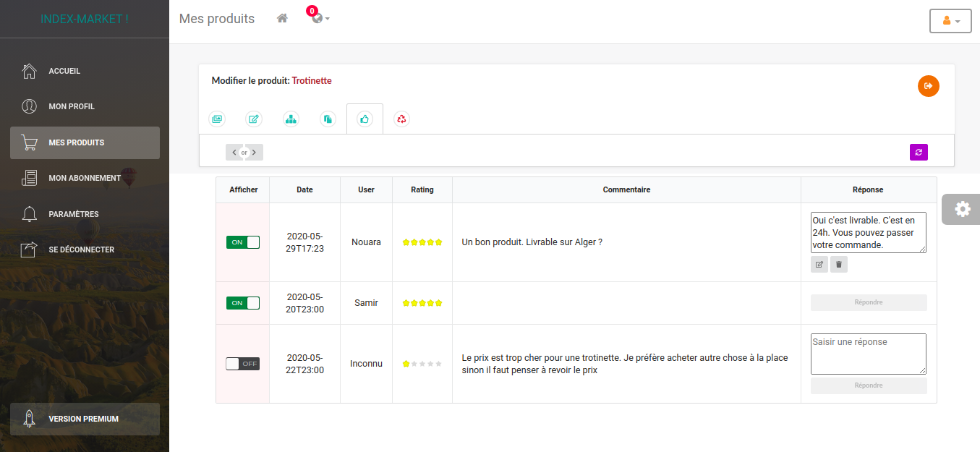Select the sitemap categories tab icon

click(291, 119)
